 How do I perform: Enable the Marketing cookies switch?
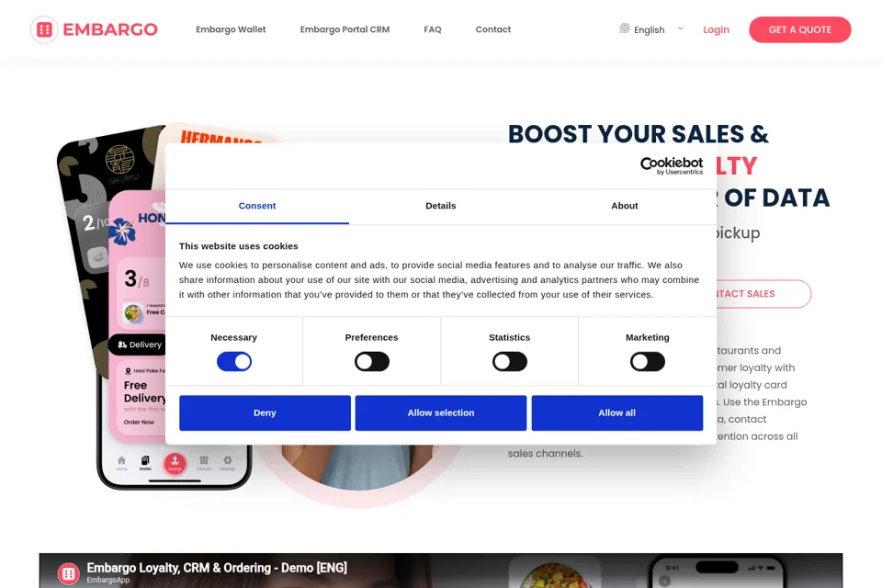pyautogui.click(x=648, y=362)
